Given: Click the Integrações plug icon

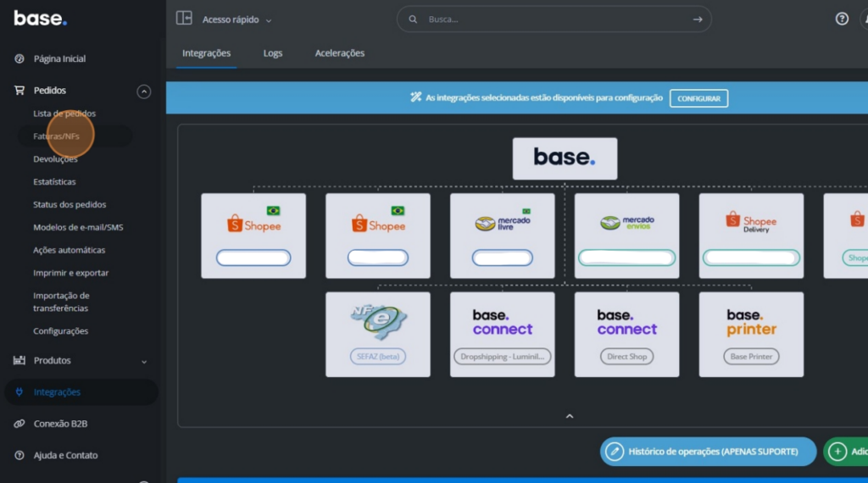Looking at the screenshot, I should coord(19,391).
